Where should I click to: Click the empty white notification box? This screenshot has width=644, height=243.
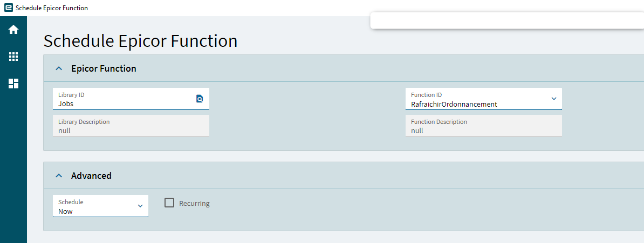pyautogui.click(x=507, y=20)
